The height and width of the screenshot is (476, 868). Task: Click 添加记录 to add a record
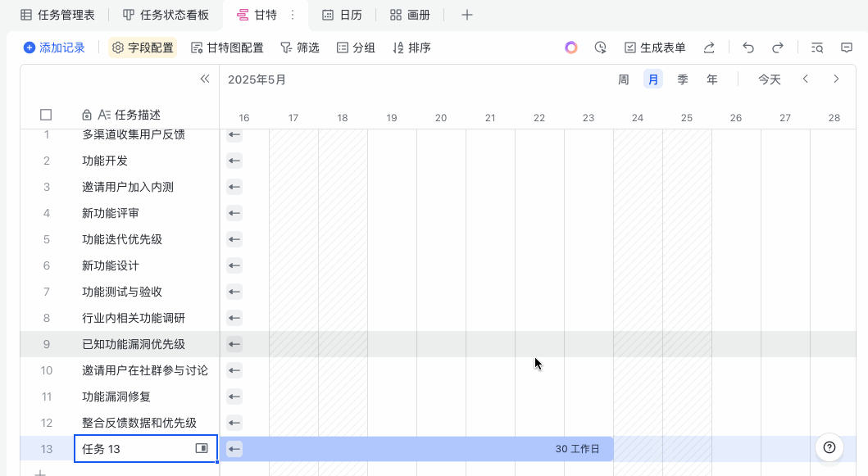[54, 48]
